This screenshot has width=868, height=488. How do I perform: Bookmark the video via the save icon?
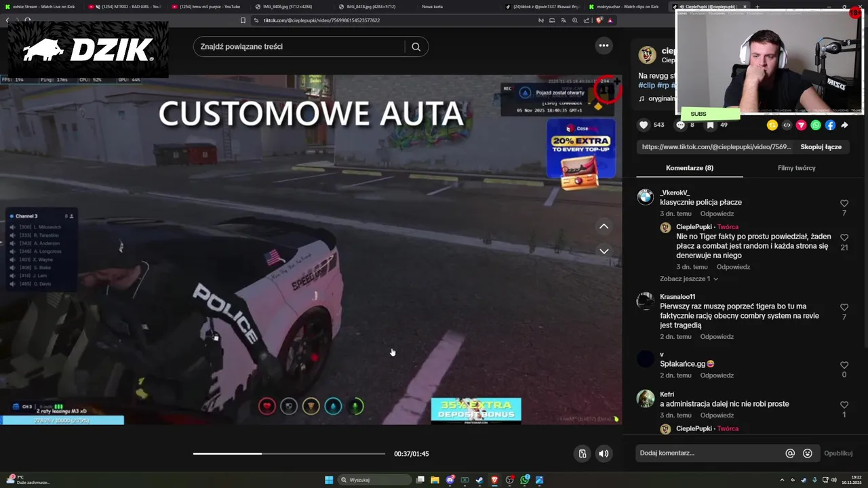(710, 125)
